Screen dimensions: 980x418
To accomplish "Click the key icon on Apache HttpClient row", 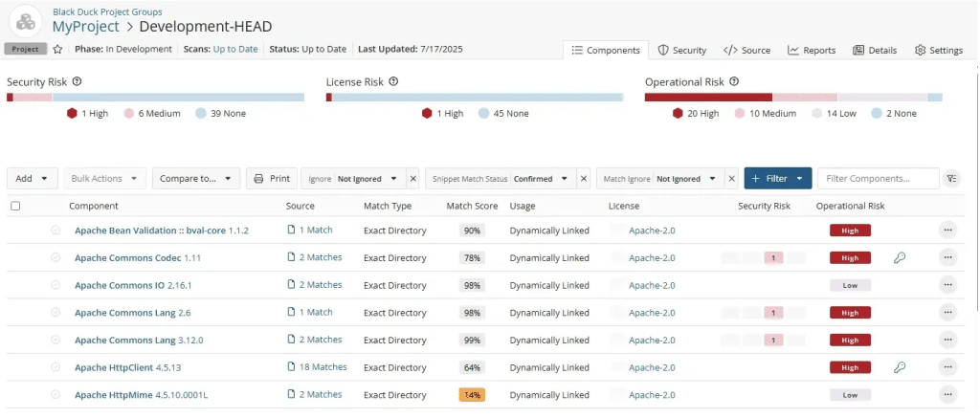I will [900, 367].
